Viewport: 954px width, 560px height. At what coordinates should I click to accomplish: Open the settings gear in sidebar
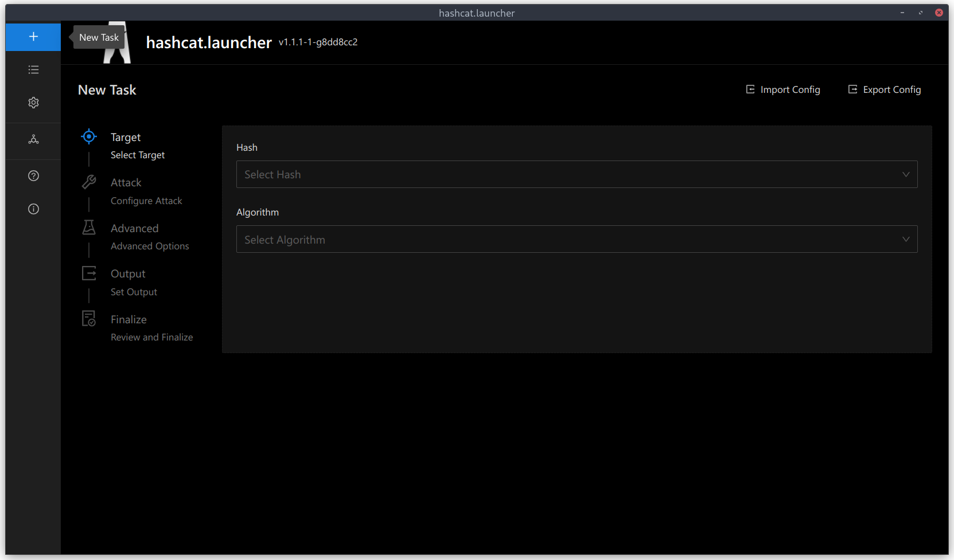(33, 103)
